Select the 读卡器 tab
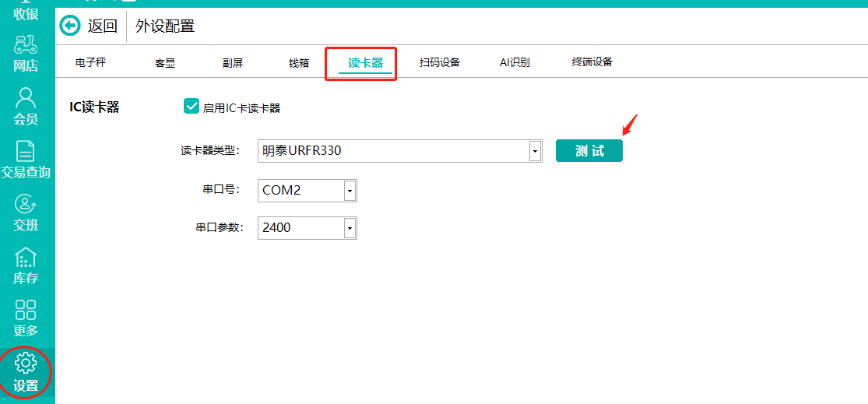This screenshot has width=868, height=404. 365,63
